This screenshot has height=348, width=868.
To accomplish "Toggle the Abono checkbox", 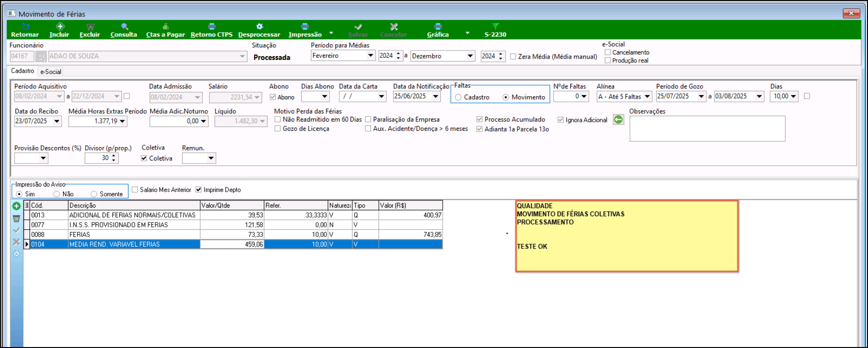I will (x=273, y=97).
